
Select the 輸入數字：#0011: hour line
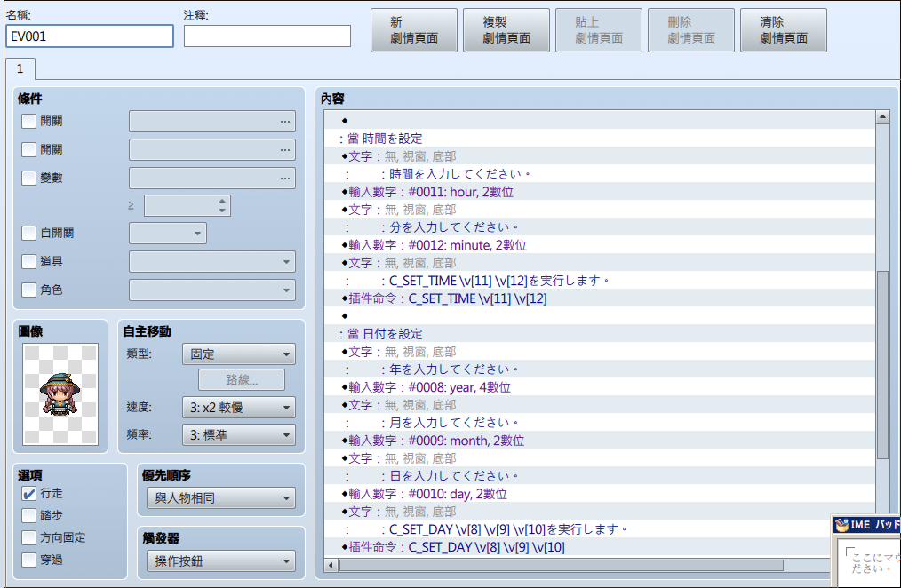point(600,192)
